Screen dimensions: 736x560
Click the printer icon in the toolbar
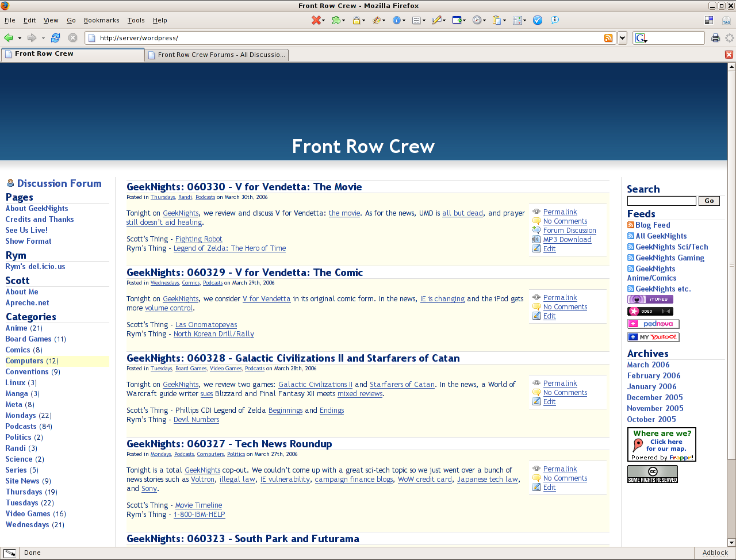715,38
